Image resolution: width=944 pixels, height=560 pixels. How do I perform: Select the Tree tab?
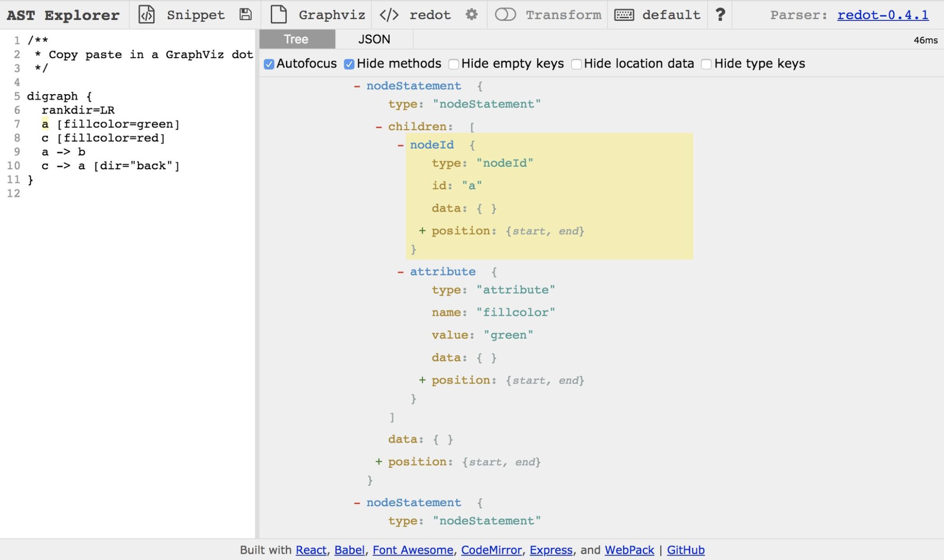point(296,39)
